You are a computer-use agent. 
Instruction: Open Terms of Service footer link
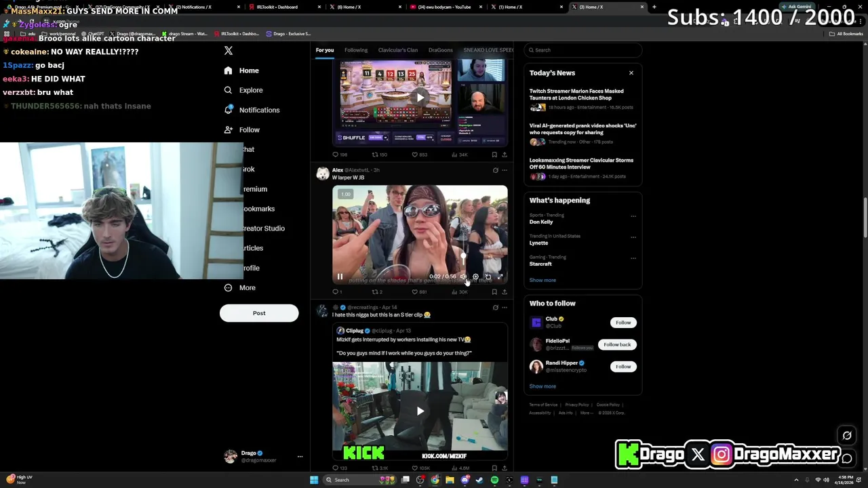(543, 405)
